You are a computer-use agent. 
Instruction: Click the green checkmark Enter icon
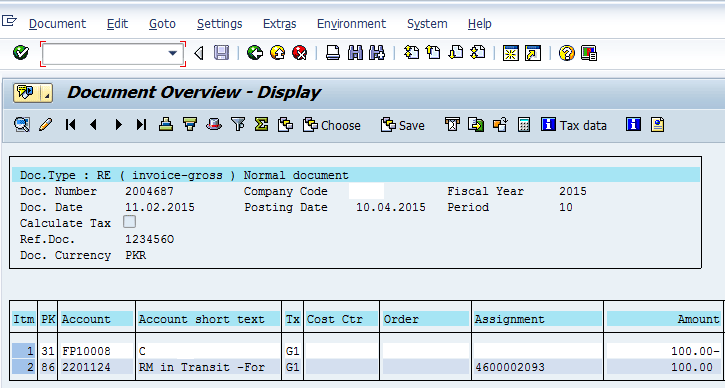pyautogui.click(x=21, y=53)
